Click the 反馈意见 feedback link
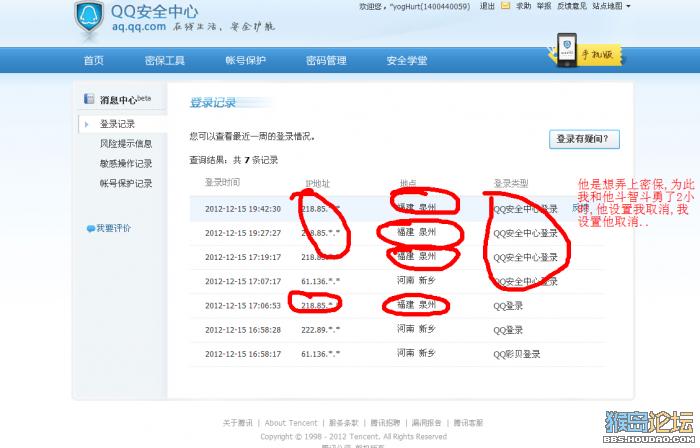 pos(572,6)
